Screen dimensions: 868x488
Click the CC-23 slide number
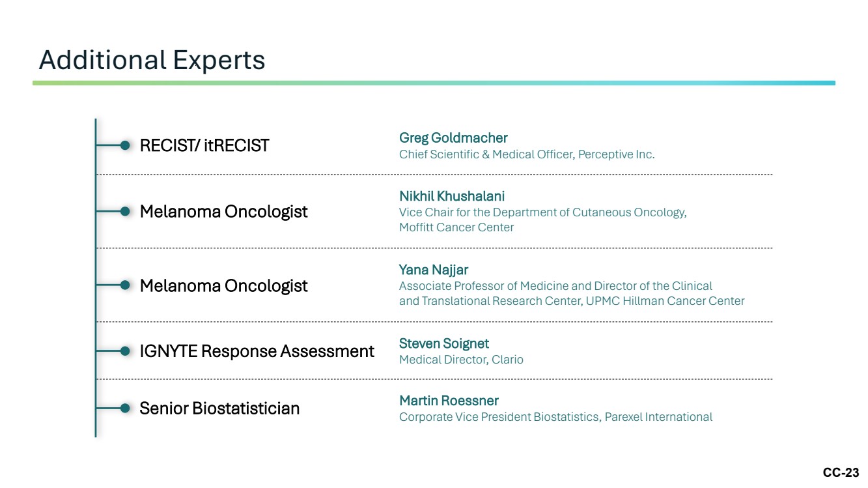[841, 473]
